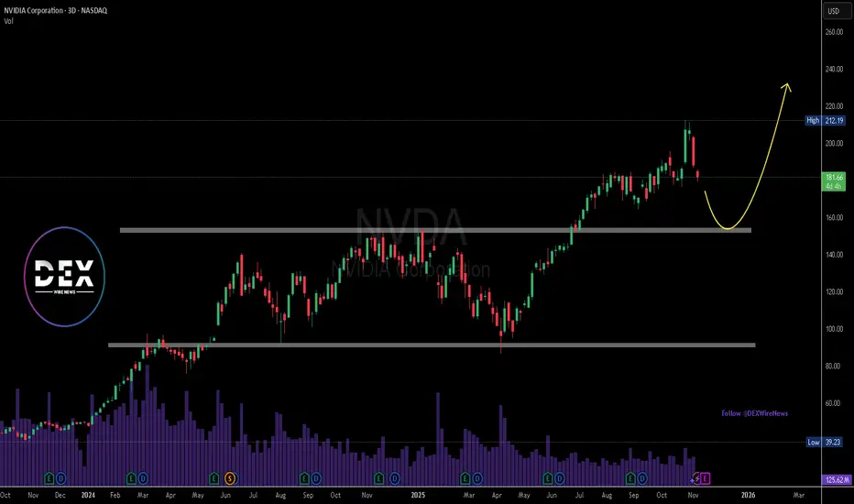Click the lightning bolt marker near Nov 2025
The height and width of the screenshot is (504, 854).
(x=695, y=479)
